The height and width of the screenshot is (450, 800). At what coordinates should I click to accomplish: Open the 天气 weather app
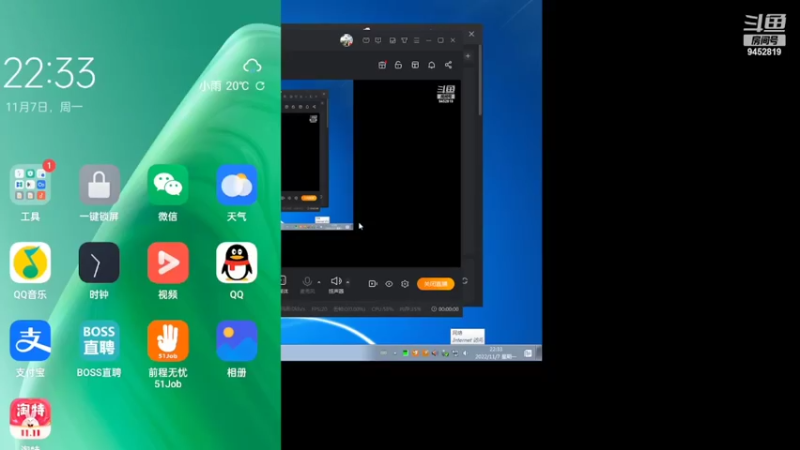point(236,185)
